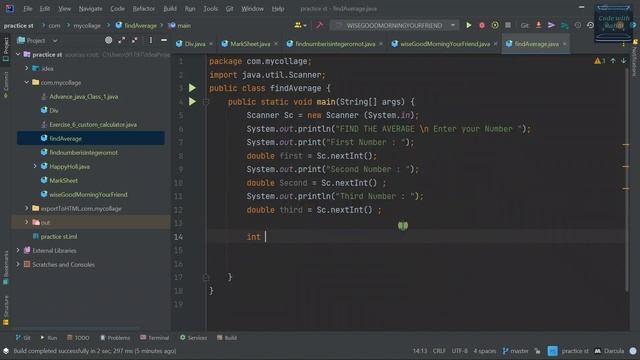
Task: Click the editor vertical scrollbar
Action: tap(626, 180)
